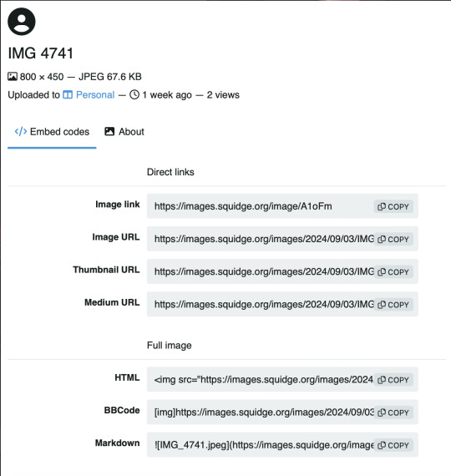Click the BBCode text field
This screenshot has height=476, width=451.
282,413
